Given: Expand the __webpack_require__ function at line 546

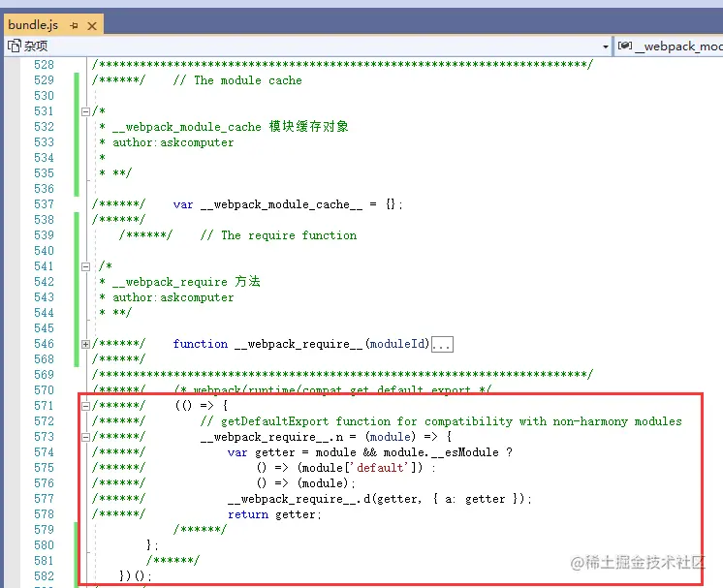Looking at the screenshot, I should tap(85, 344).
